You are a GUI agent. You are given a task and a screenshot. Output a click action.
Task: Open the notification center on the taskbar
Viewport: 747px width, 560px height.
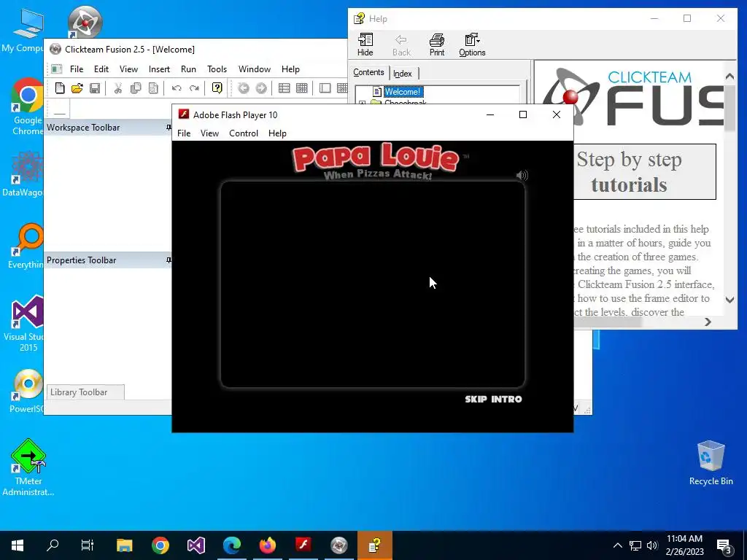tap(724, 545)
